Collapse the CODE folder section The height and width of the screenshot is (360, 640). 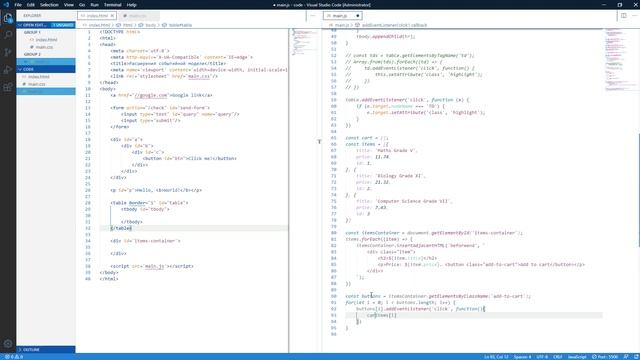(x=46, y=69)
